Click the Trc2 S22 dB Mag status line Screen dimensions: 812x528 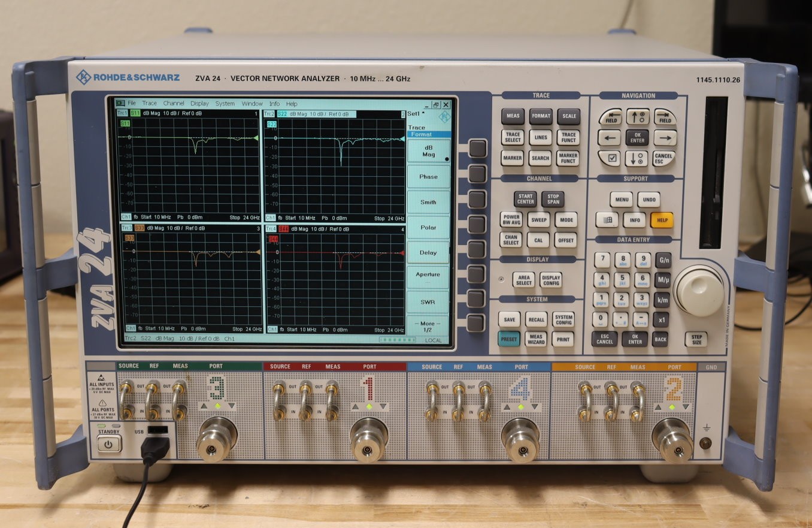178,339
